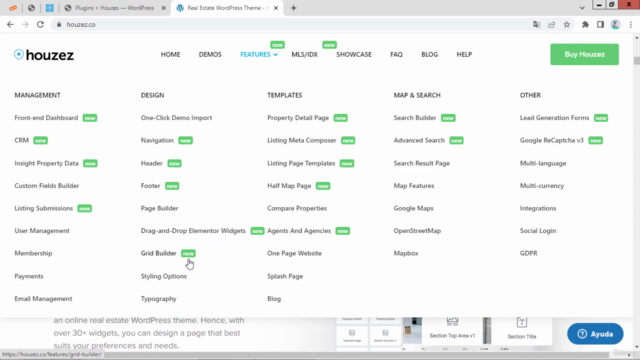This screenshot has width=640, height=360.
Task: Open Lead Generation Forms link
Action: coord(554,118)
